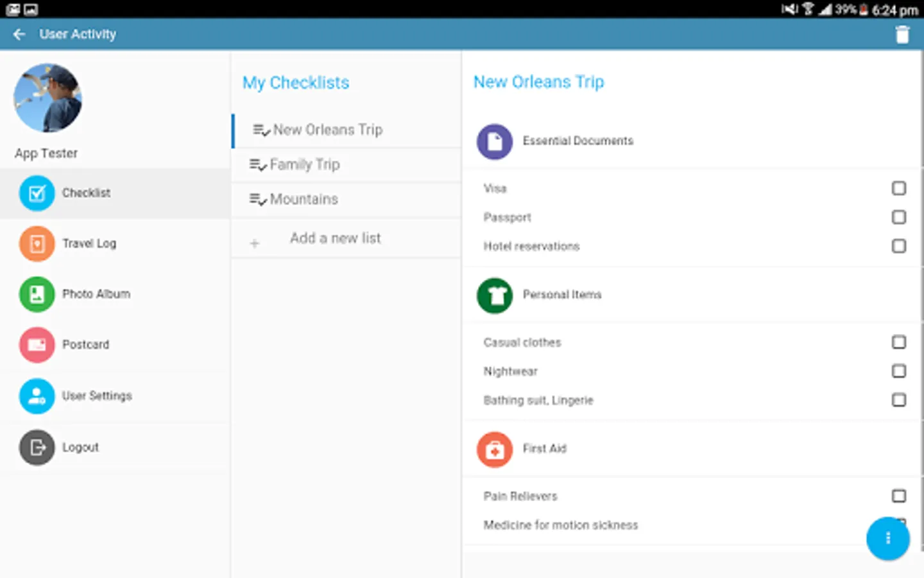The width and height of the screenshot is (924, 578).
Task: Go to the Travel Log menu label
Action: click(89, 243)
